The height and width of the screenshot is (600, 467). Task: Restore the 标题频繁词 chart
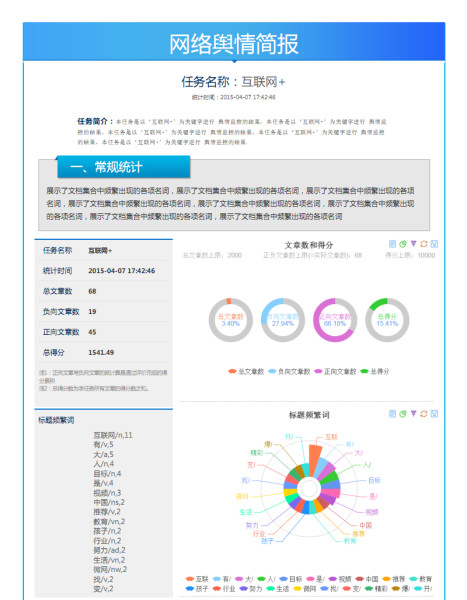[424, 414]
